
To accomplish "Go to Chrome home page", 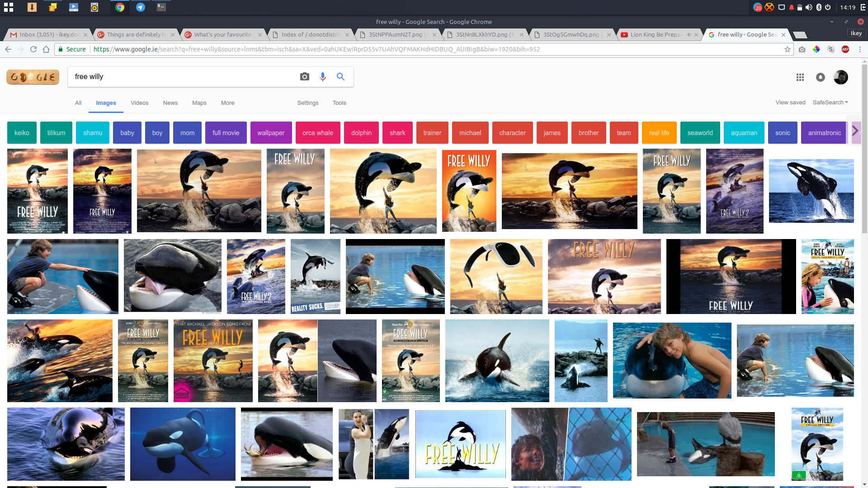I will click(x=46, y=49).
